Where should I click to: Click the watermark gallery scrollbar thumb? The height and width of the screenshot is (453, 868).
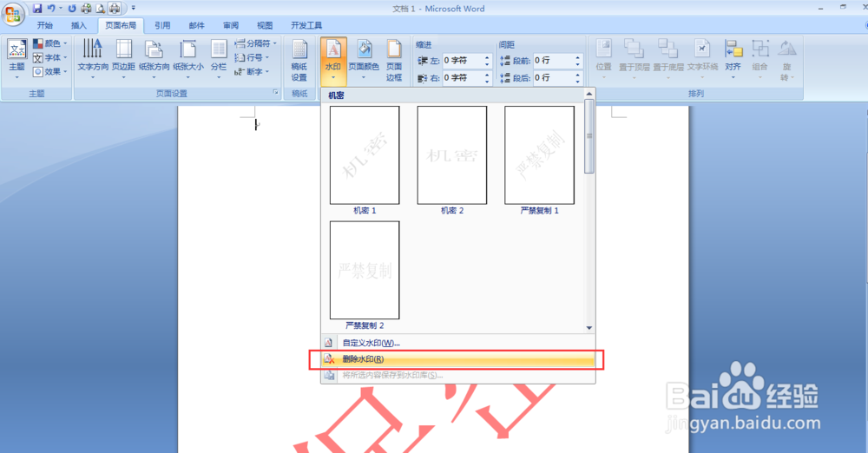point(589,136)
